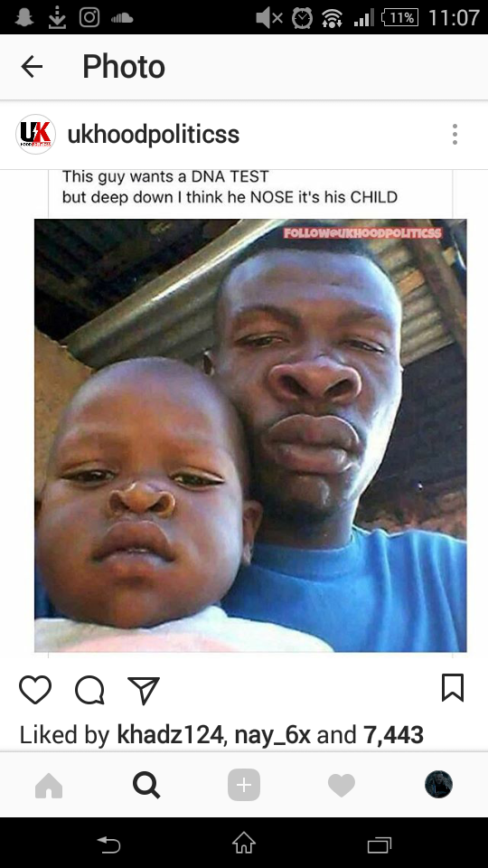Open Android recent apps button

[x=379, y=845]
